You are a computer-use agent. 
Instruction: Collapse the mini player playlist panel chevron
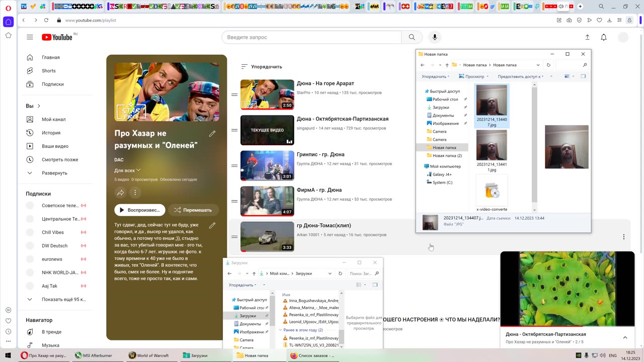(625, 337)
